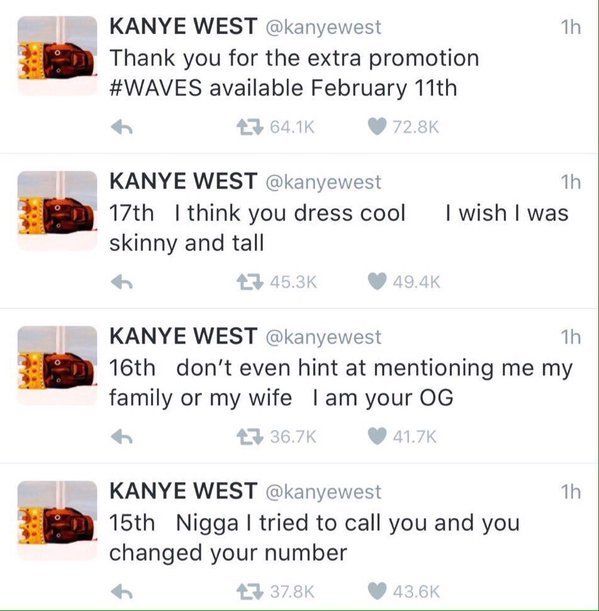Viewport: 599px width, 611px height.
Task: Reply to the 16th tweet about family
Action: click(x=122, y=436)
